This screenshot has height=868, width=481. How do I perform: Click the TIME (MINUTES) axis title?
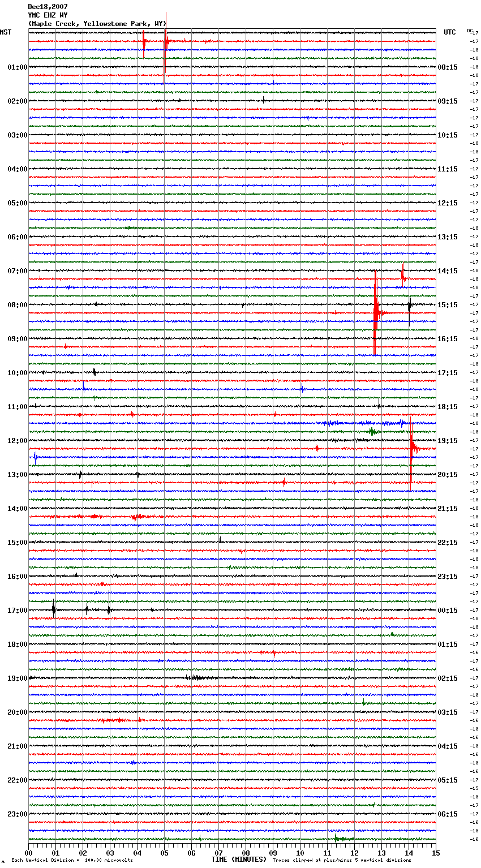click(x=239, y=860)
